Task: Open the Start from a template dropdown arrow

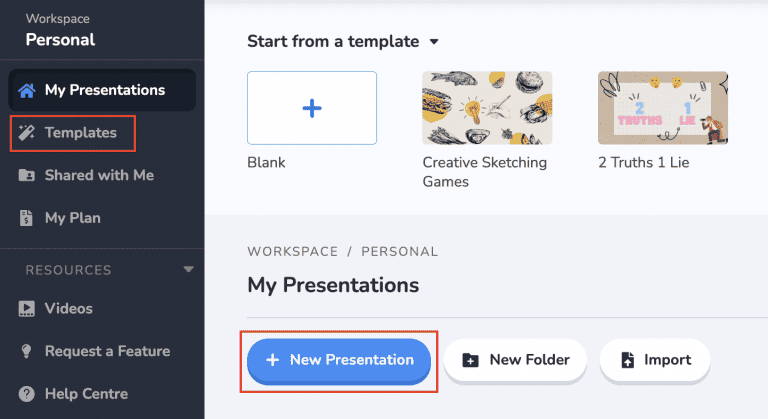Action: tap(434, 42)
